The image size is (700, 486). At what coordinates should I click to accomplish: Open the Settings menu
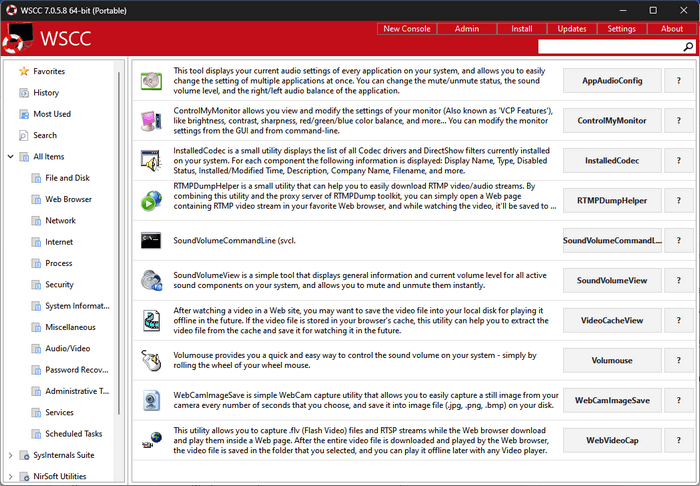[x=621, y=29]
